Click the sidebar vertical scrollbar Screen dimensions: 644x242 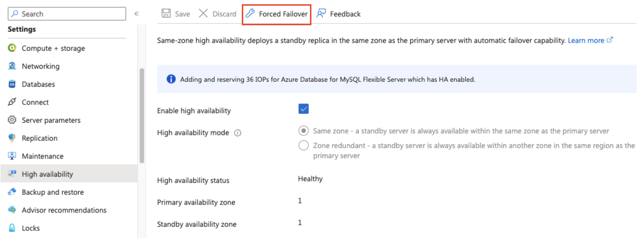point(142,116)
